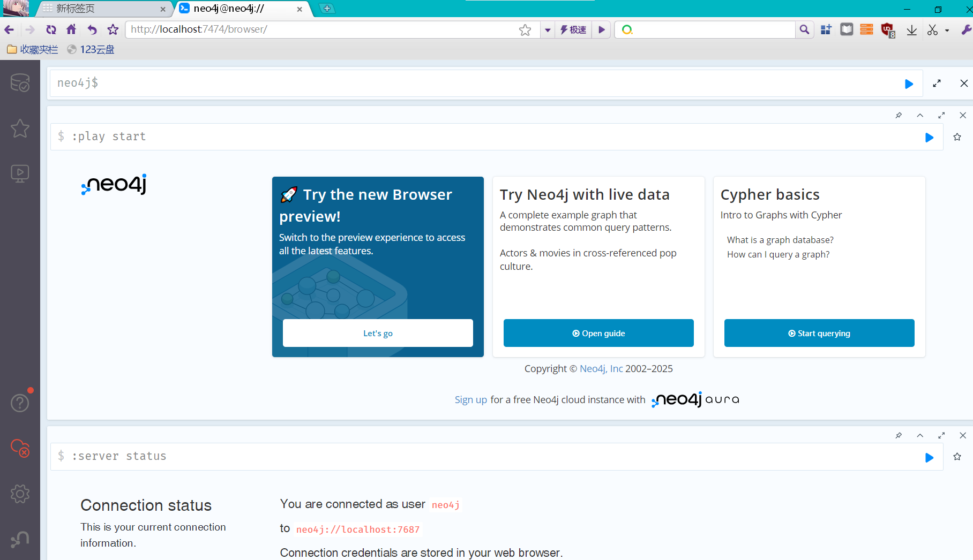This screenshot has width=973, height=560.
Task: Close the :server status frame
Action: click(963, 435)
